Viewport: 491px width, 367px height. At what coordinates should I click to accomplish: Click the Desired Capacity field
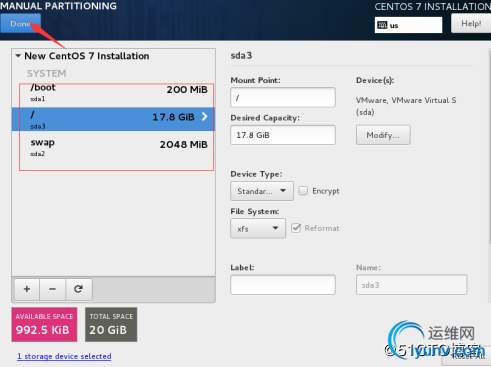(283, 135)
